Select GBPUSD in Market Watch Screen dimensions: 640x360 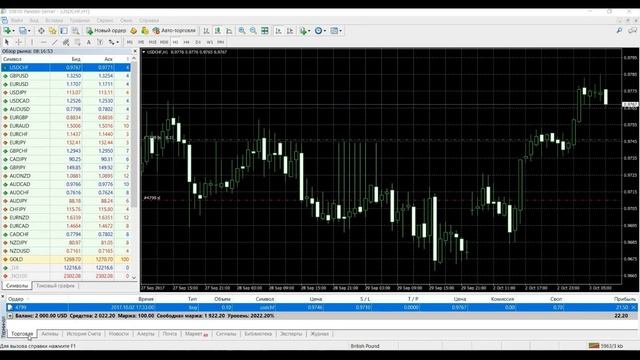[66, 76]
